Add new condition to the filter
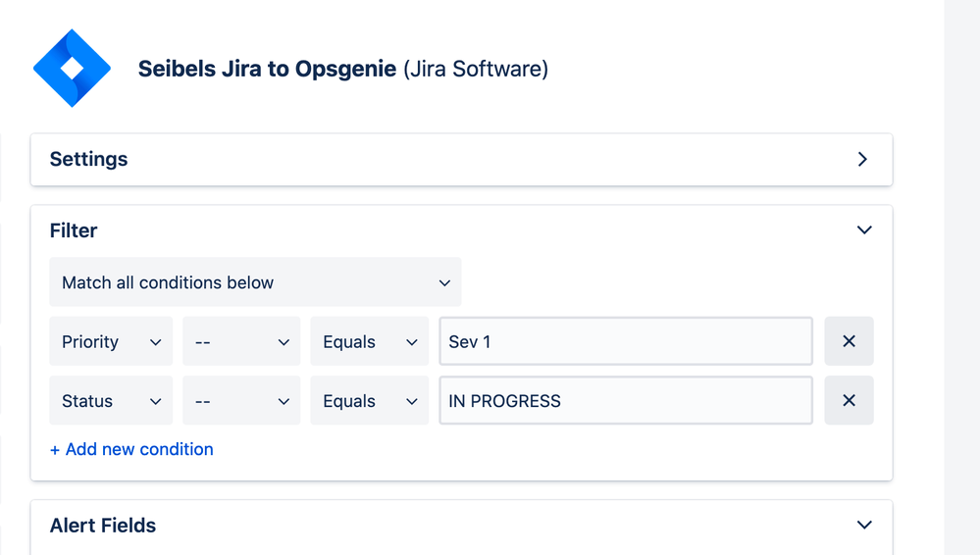This screenshot has height=555, width=980. 131,449
